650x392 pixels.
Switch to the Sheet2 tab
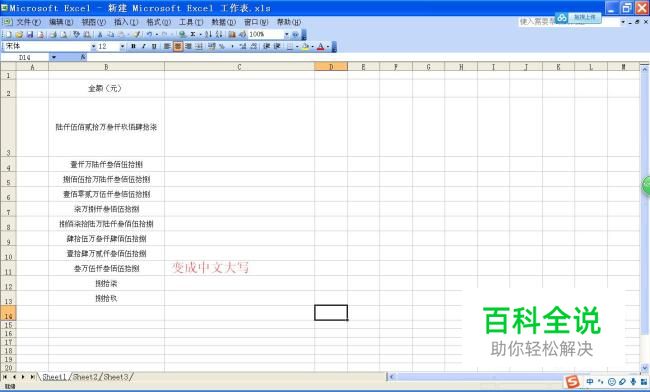[85, 377]
